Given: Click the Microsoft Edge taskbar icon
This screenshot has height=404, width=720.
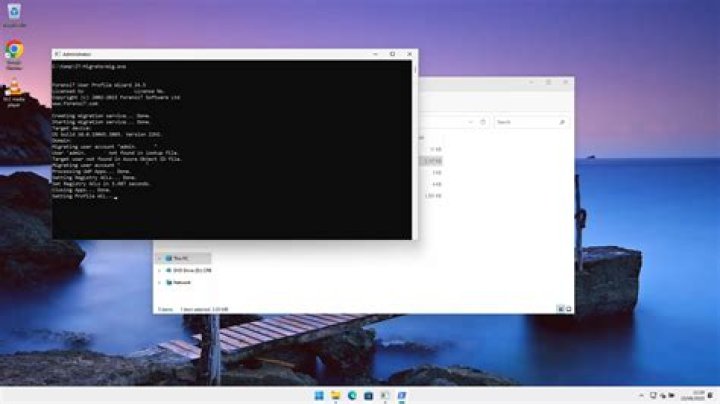Looking at the screenshot, I should (x=352, y=396).
